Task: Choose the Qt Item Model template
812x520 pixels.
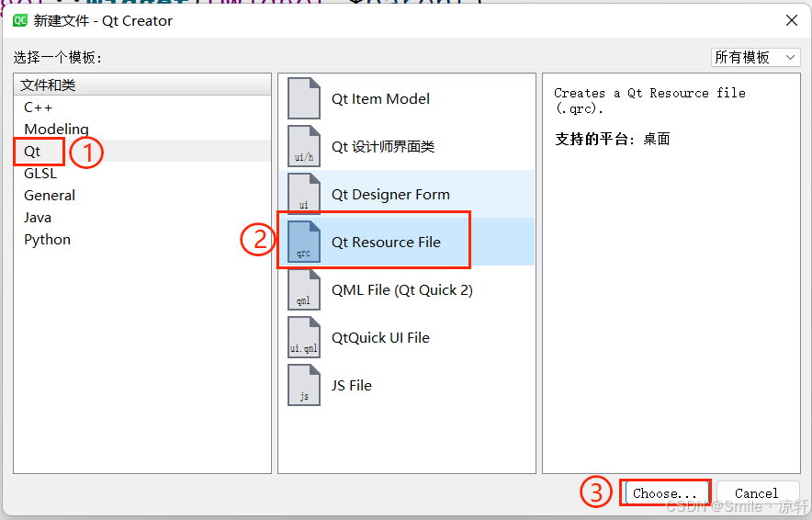Action: [x=407, y=98]
